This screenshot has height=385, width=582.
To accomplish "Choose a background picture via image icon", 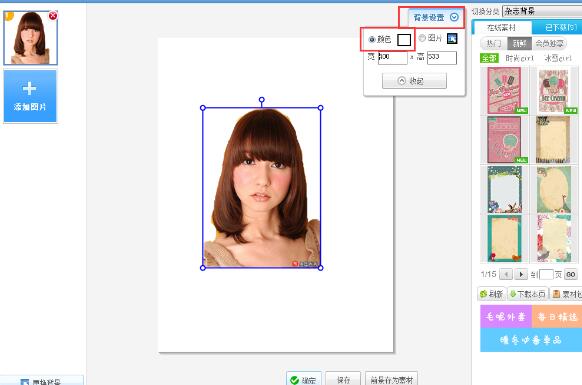I will tap(452, 39).
